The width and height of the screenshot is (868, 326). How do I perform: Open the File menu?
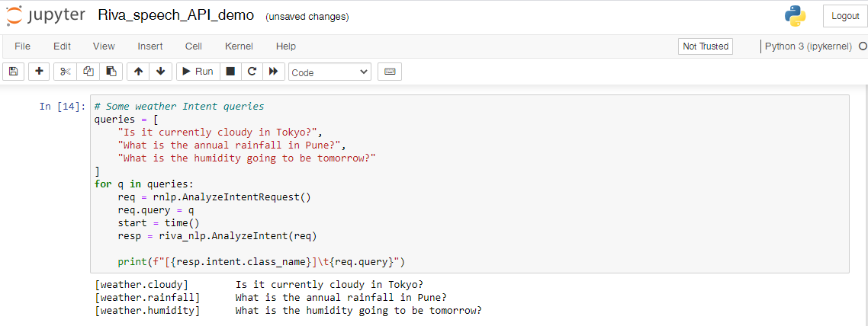(23, 46)
